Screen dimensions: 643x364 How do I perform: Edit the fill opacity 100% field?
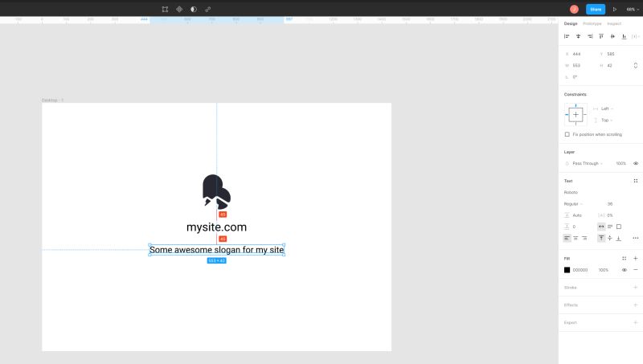604,270
